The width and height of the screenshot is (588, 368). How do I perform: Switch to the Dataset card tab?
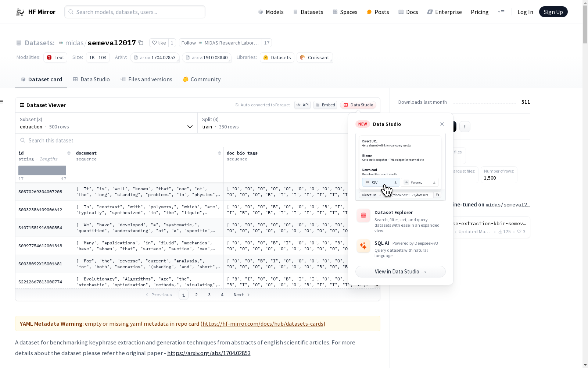41,79
